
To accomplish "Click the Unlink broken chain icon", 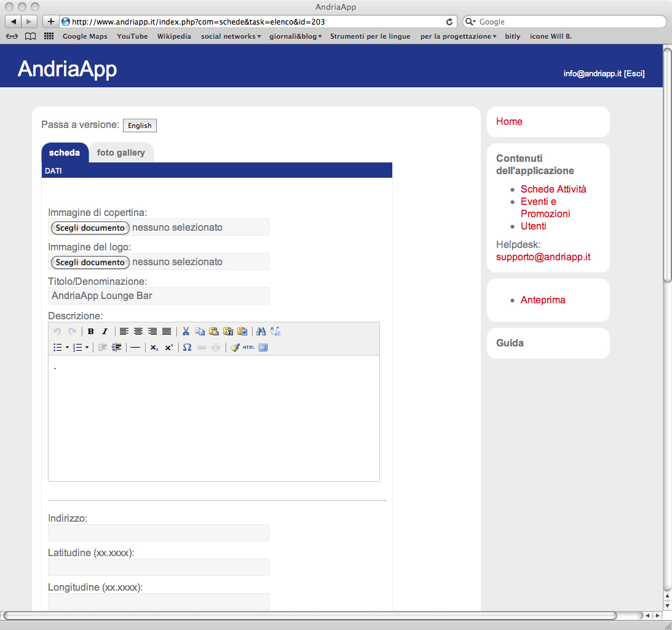I will [x=216, y=348].
